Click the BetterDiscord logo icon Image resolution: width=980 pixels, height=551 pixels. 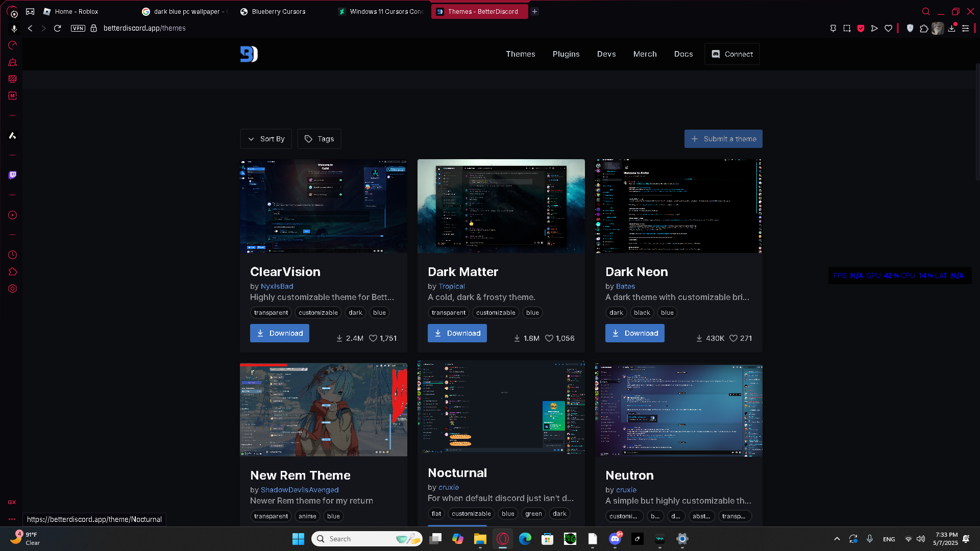point(249,54)
